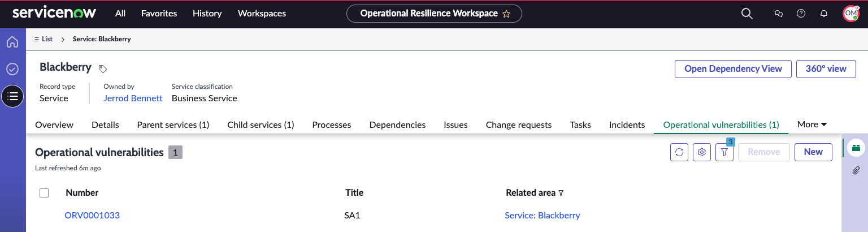Switch to the Overview tab
The width and height of the screenshot is (868, 232).
point(54,125)
